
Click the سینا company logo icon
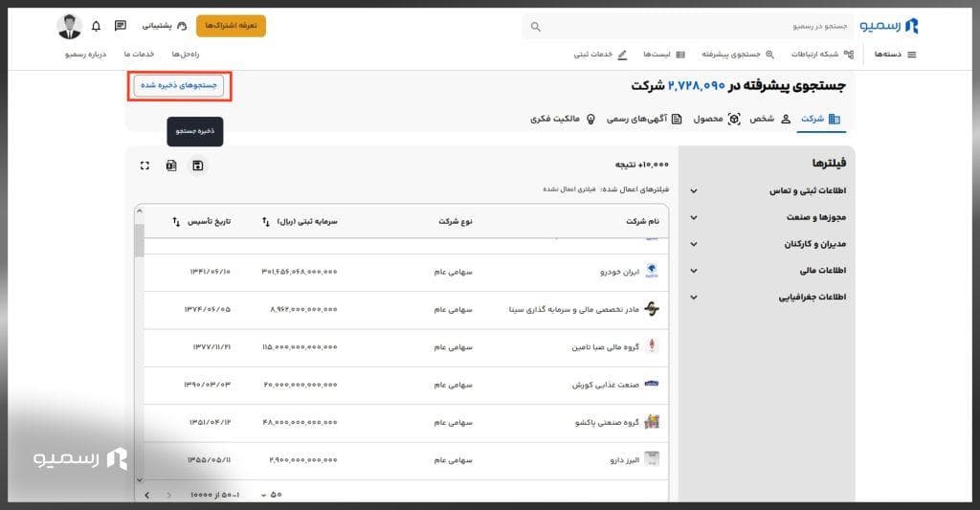(x=652, y=309)
